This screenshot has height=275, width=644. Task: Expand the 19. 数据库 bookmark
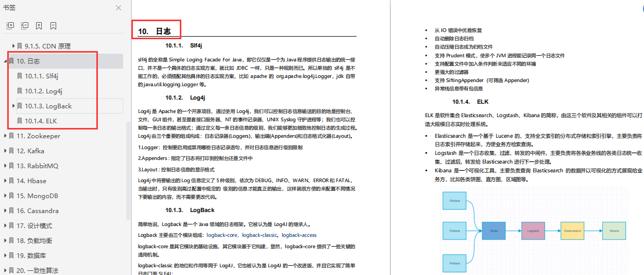coord(5,255)
